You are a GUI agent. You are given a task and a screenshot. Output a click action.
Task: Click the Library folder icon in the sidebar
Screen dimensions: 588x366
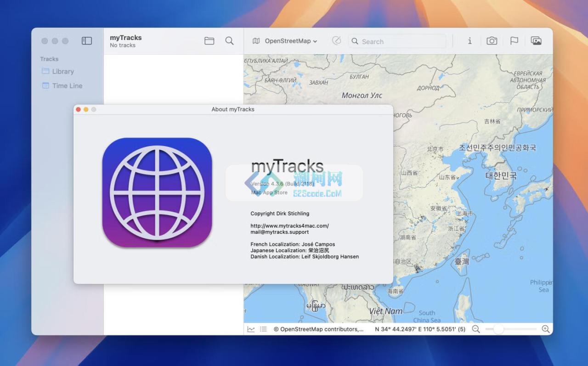45,71
